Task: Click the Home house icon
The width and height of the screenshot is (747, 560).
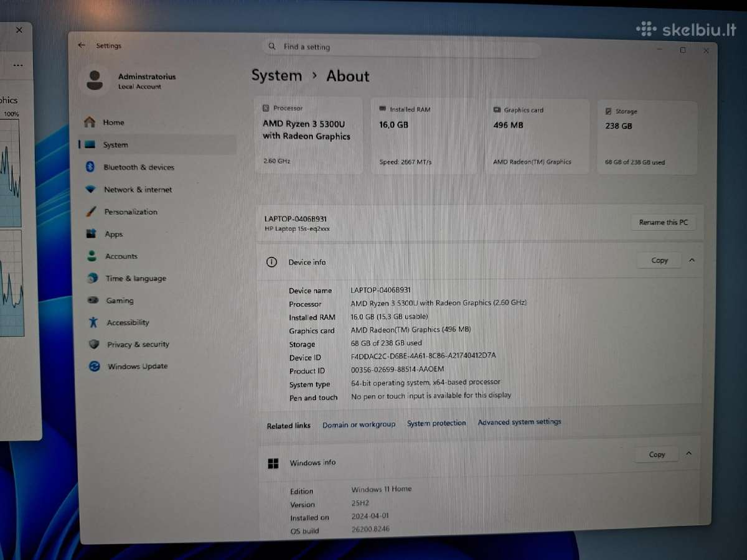Action: pos(90,122)
